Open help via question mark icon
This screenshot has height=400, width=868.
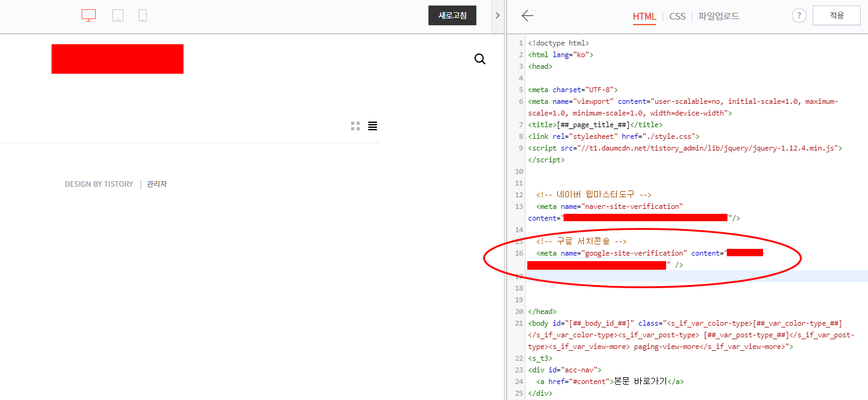[x=799, y=16]
